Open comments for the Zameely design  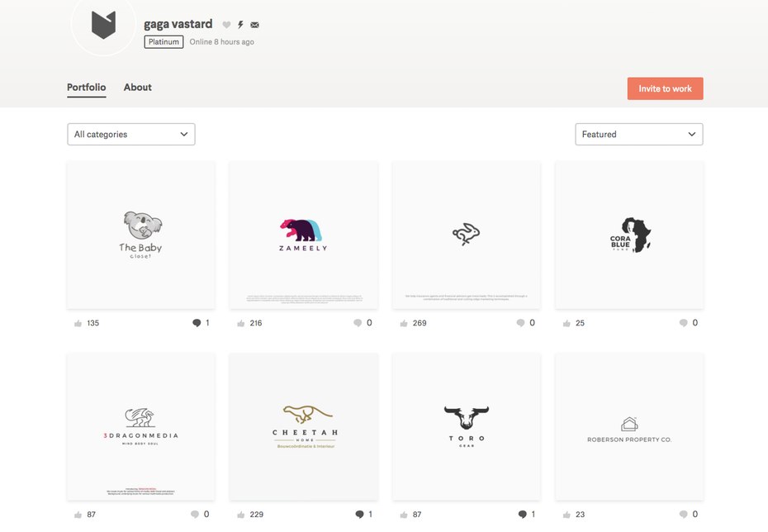(358, 323)
